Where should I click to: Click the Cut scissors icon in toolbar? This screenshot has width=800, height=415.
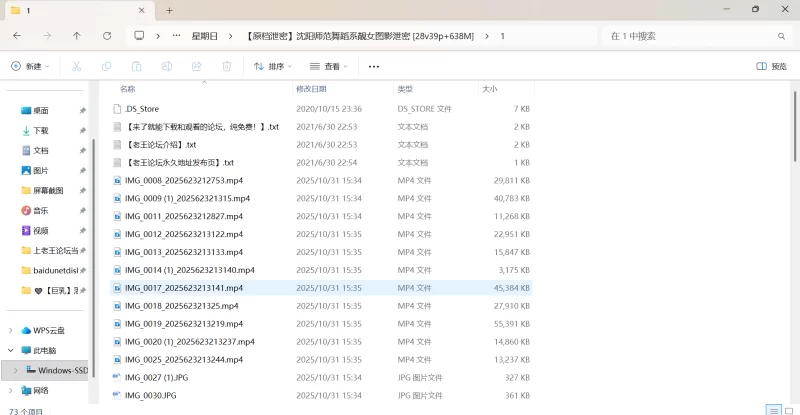click(x=75, y=66)
